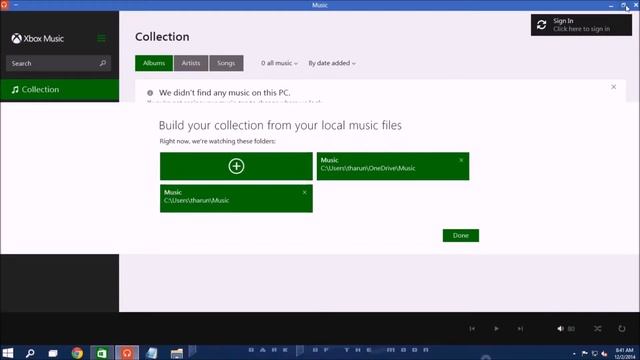The height and width of the screenshot is (360, 640).
Task: Click the Done button
Action: click(461, 236)
